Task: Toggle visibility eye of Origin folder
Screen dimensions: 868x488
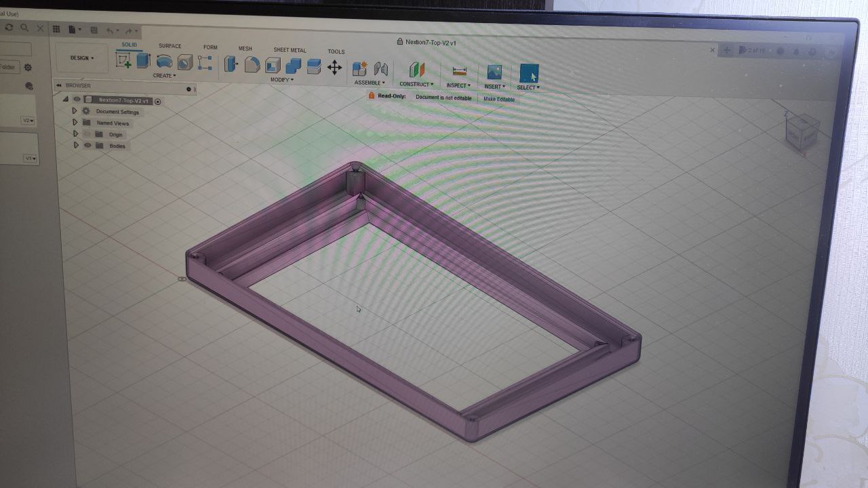Action: (x=87, y=134)
